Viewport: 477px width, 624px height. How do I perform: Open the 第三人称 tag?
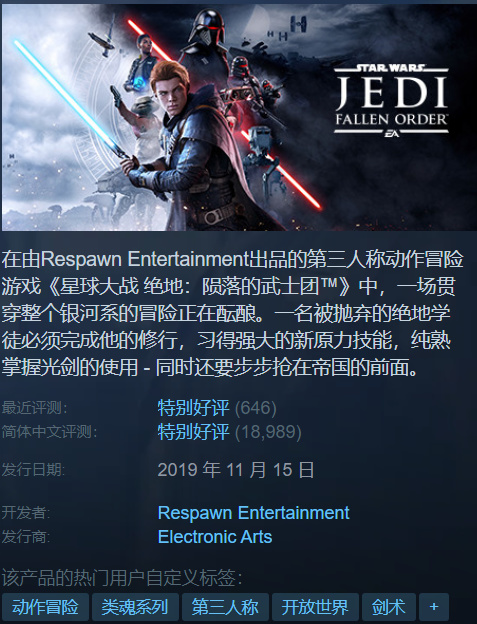point(225,607)
